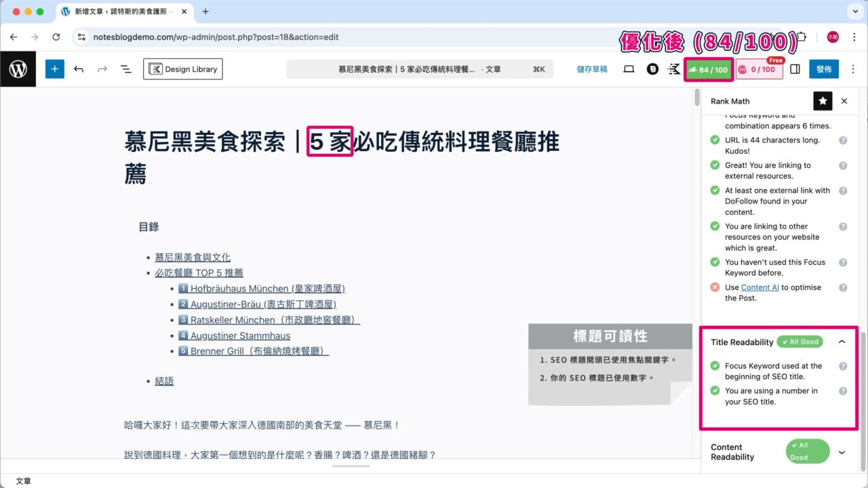Viewport: 868px width, 488px height.
Task: Click the AI assistant pencil icon near the scores
Action: point(673,68)
